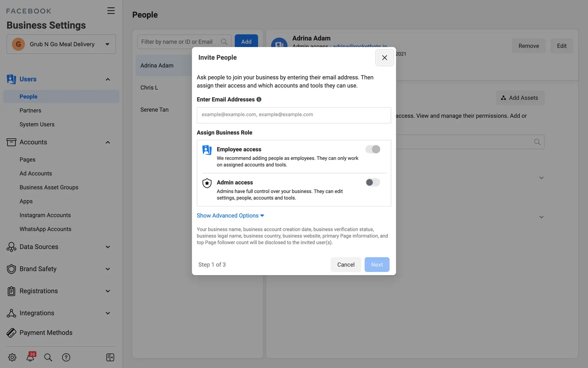This screenshot has width=588, height=368.
Task: Click search icon in assets search field
Action: pos(537,142)
